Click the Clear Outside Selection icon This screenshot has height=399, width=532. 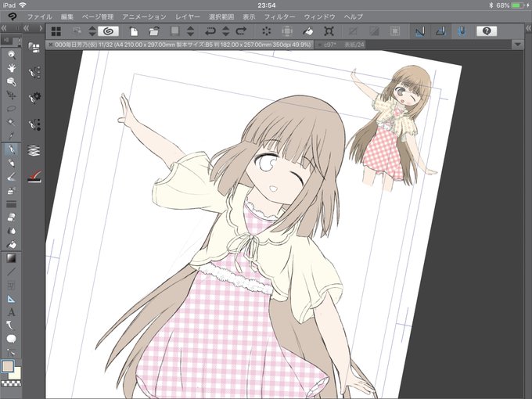(x=287, y=31)
